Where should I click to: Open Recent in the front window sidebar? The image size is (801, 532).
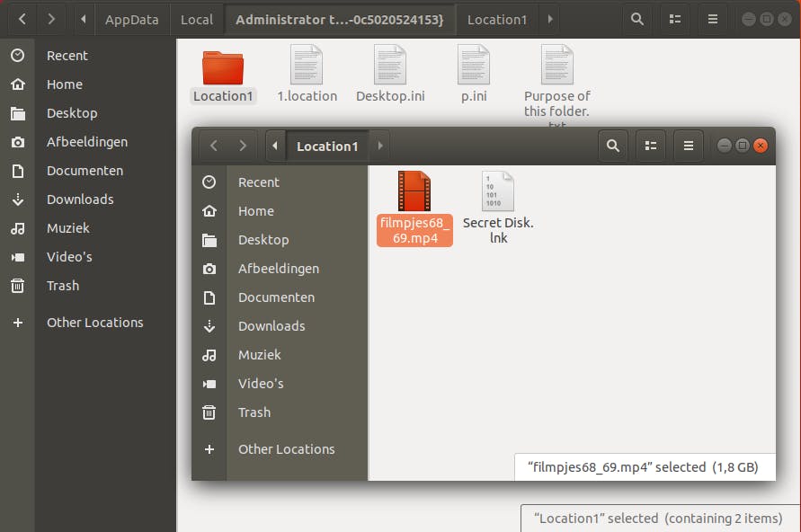click(x=280, y=182)
